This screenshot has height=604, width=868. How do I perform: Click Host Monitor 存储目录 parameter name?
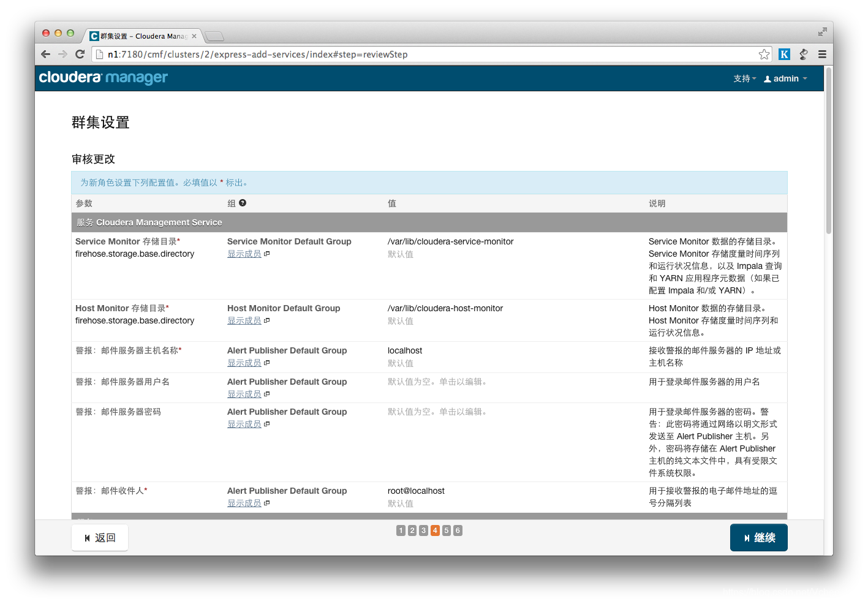tap(122, 308)
